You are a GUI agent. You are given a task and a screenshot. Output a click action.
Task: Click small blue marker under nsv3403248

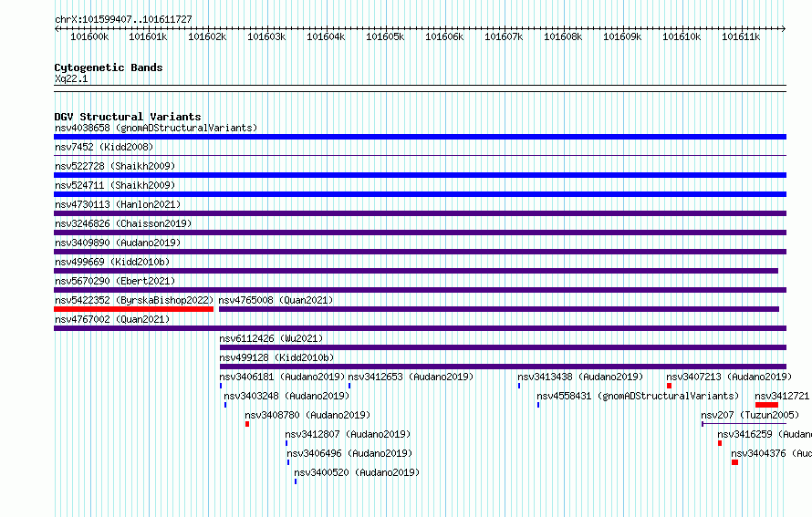pyautogui.click(x=225, y=405)
